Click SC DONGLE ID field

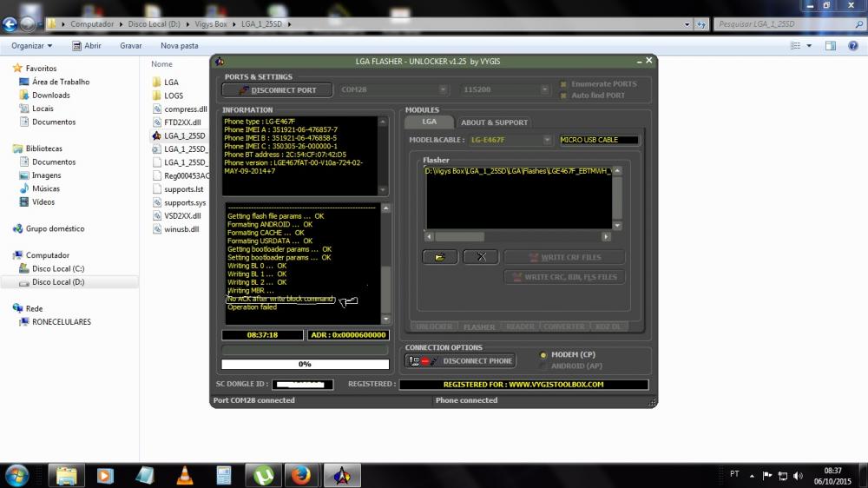point(305,385)
